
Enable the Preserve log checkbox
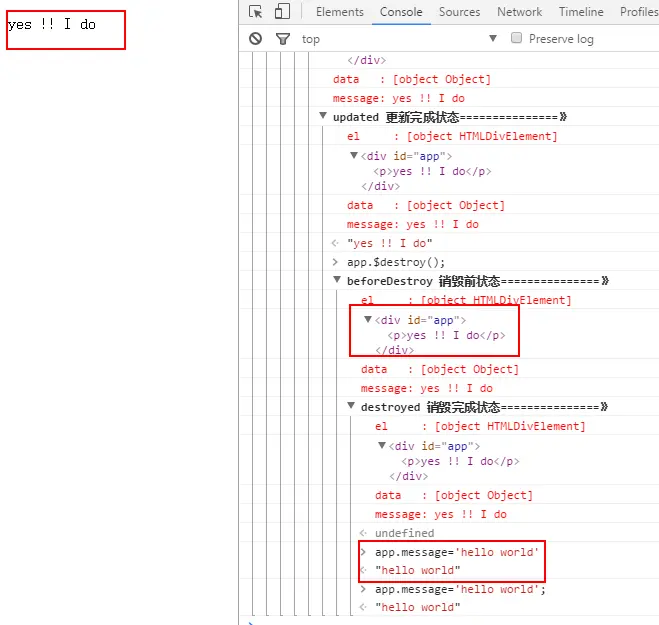pyautogui.click(x=516, y=38)
